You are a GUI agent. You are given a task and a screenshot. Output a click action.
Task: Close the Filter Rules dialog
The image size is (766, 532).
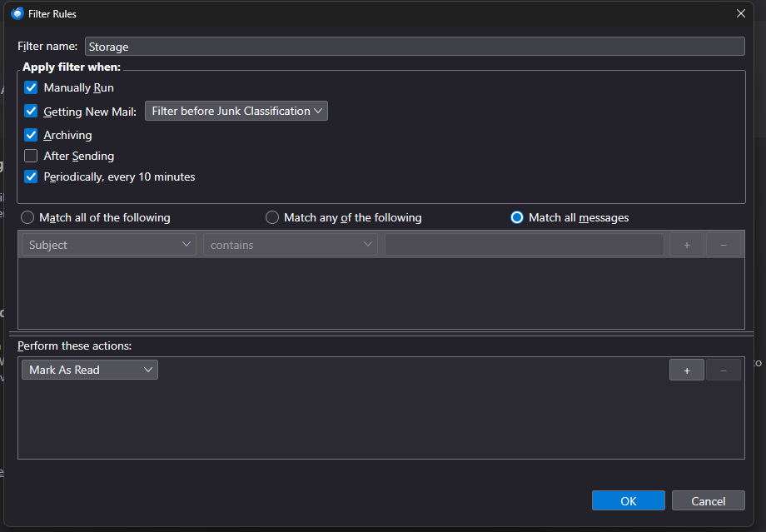(740, 13)
